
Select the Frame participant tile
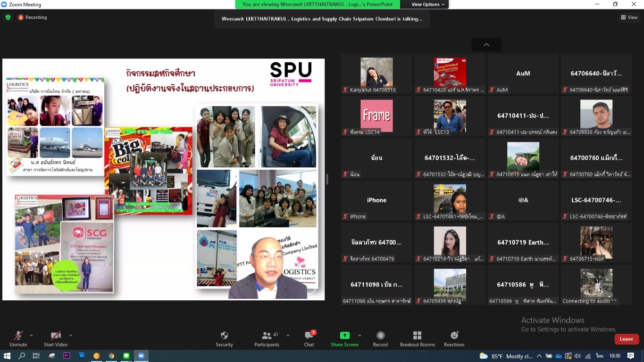pos(376,116)
